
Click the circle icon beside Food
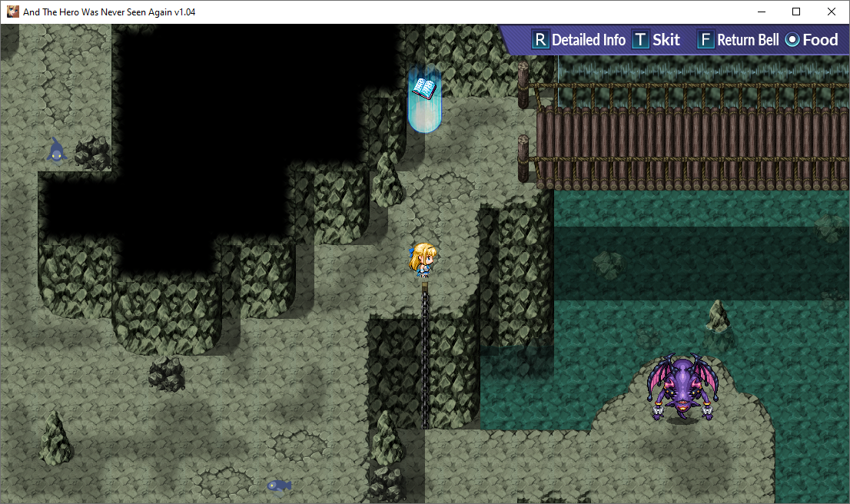click(792, 40)
